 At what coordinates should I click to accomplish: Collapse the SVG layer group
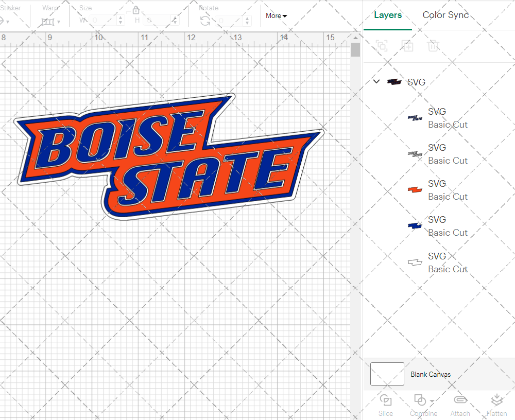(376, 81)
